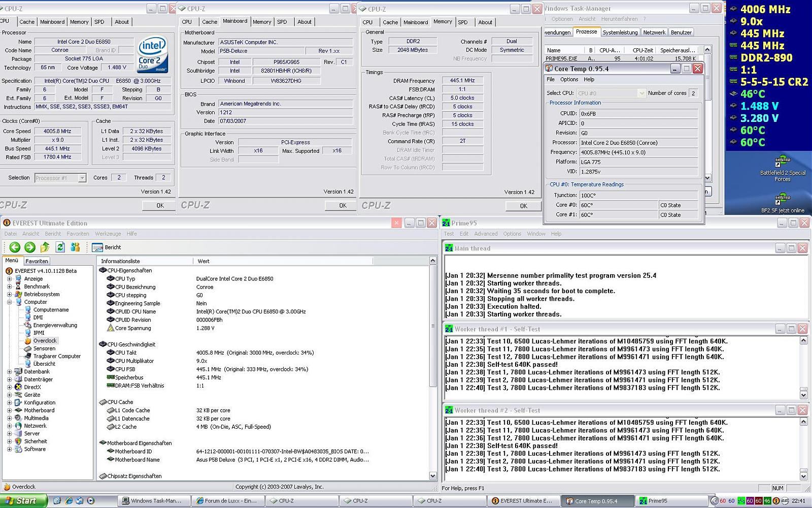Open Werkzeuge menu in EVEREST

108,234
